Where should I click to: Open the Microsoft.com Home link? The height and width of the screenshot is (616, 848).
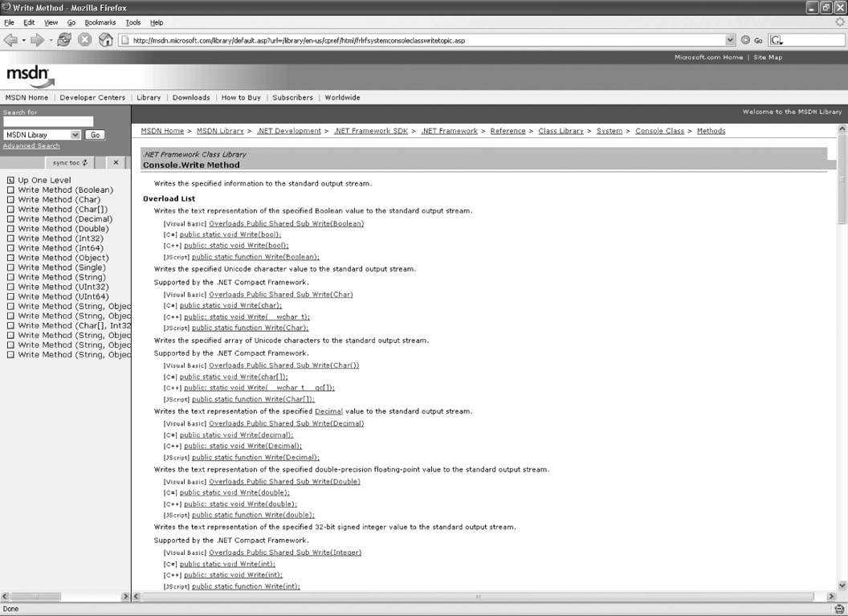coord(708,57)
